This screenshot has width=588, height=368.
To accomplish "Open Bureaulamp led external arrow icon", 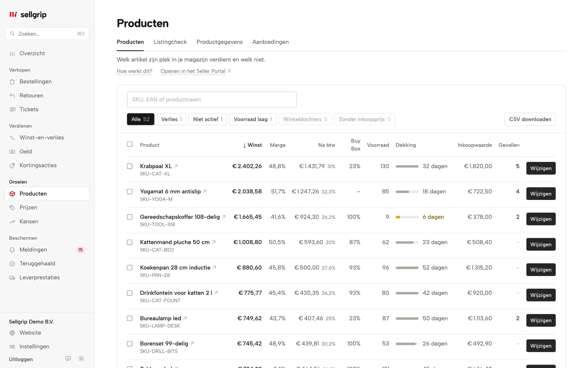I will tap(185, 318).
